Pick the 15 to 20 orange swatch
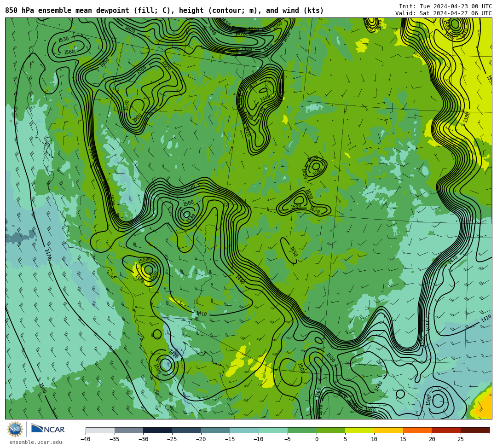The image size is (497, 448). [417, 430]
